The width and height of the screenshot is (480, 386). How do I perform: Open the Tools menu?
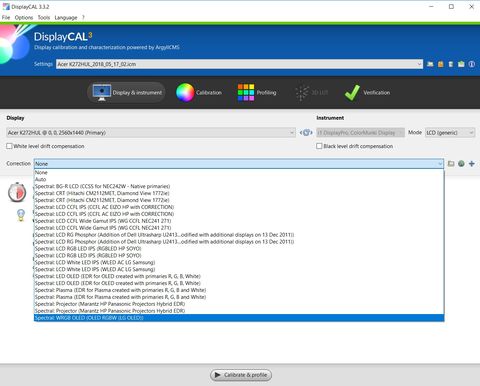pos(44,17)
